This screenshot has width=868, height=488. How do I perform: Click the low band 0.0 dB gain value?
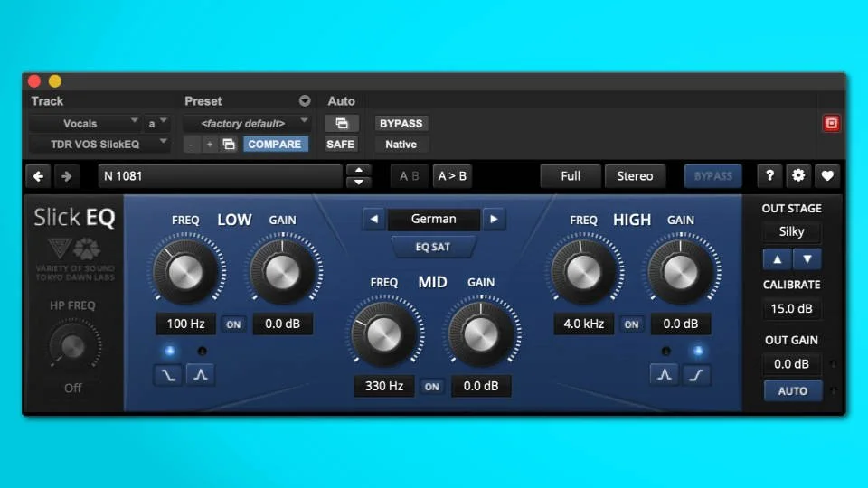coord(282,324)
